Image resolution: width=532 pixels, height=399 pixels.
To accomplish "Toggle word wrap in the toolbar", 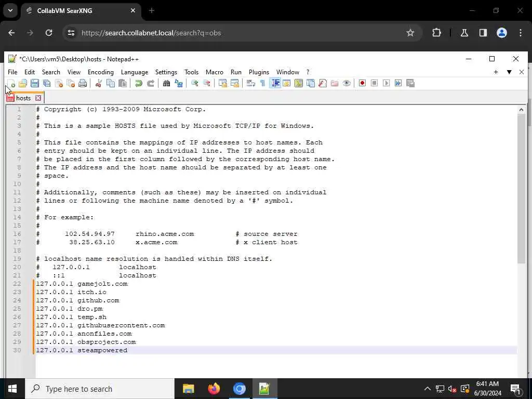I will pyautogui.click(x=251, y=83).
